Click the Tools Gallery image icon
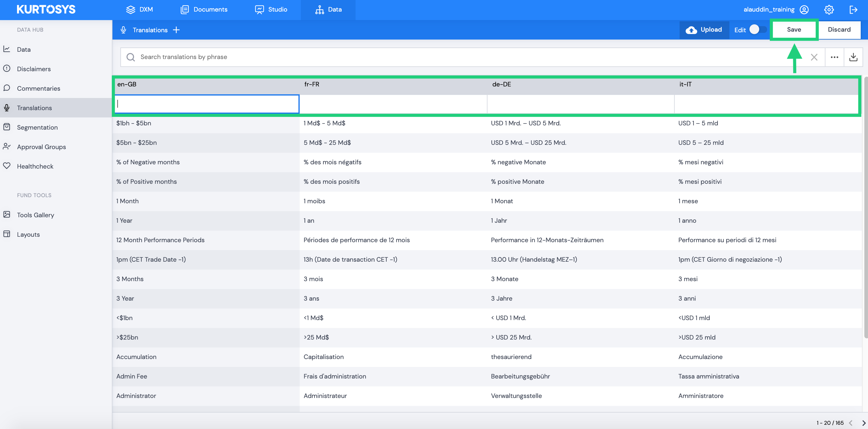The image size is (868, 429). (7, 214)
